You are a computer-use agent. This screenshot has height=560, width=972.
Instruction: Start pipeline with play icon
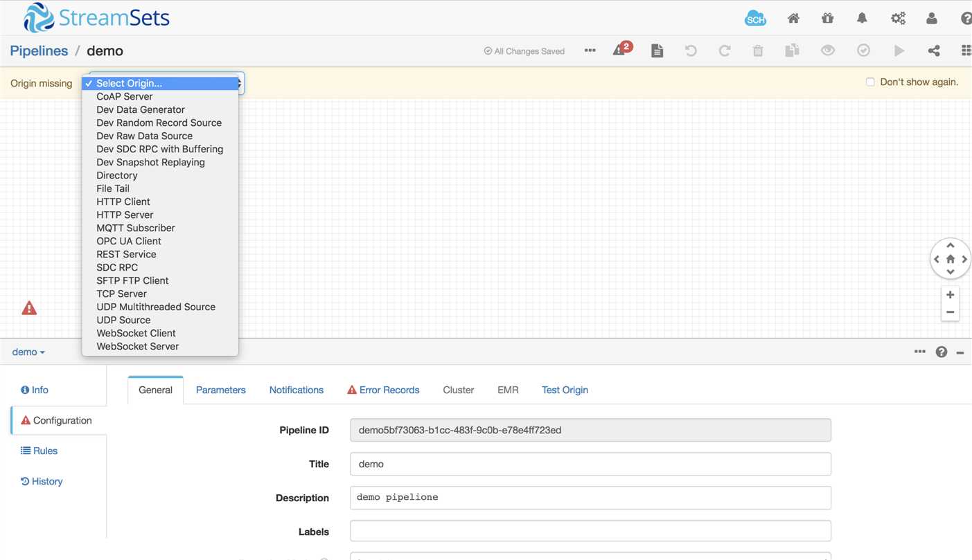(899, 51)
